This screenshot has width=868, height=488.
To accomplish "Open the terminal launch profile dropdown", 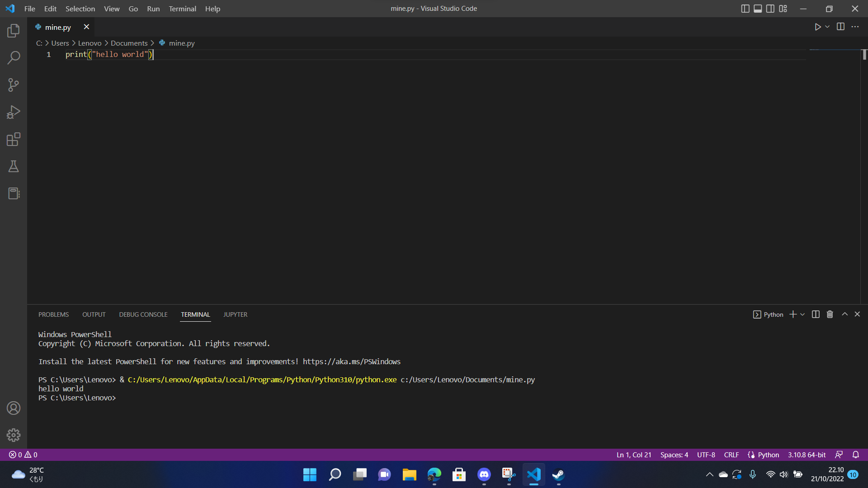I will [x=802, y=314].
